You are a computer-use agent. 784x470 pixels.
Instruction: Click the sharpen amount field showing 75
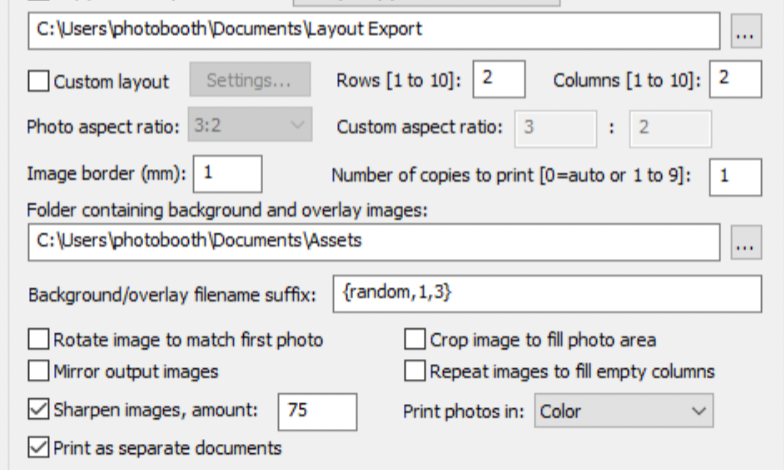pyautogui.click(x=317, y=410)
